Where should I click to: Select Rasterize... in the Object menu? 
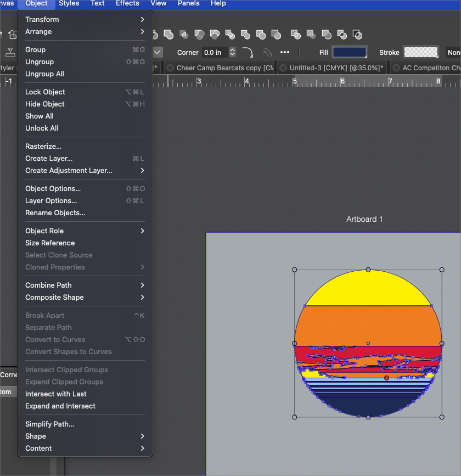pyautogui.click(x=43, y=147)
